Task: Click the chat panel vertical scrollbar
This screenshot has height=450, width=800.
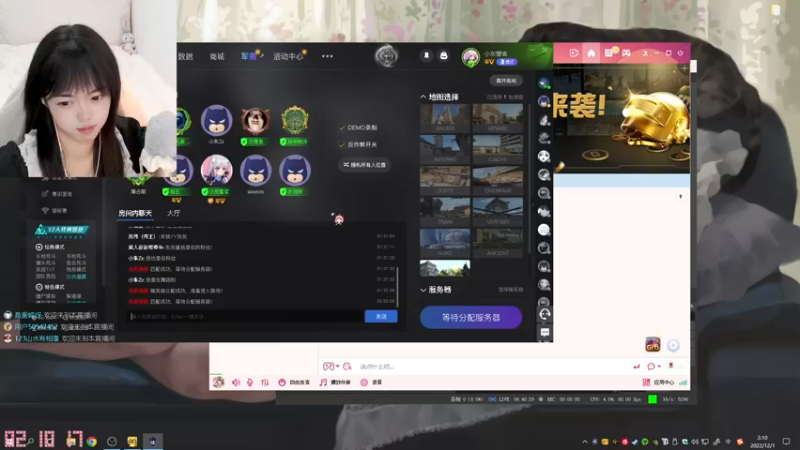Action: tap(397, 287)
